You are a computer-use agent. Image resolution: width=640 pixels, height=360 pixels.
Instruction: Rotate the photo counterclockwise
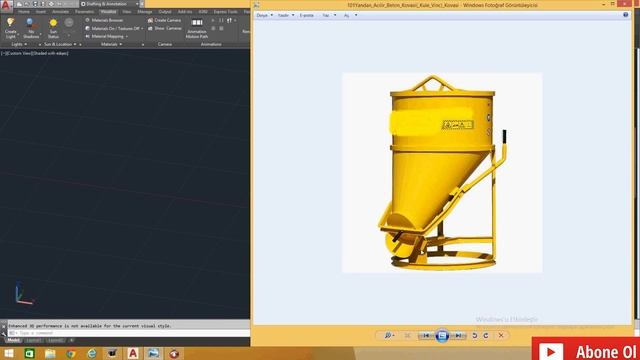tap(474, 336)
